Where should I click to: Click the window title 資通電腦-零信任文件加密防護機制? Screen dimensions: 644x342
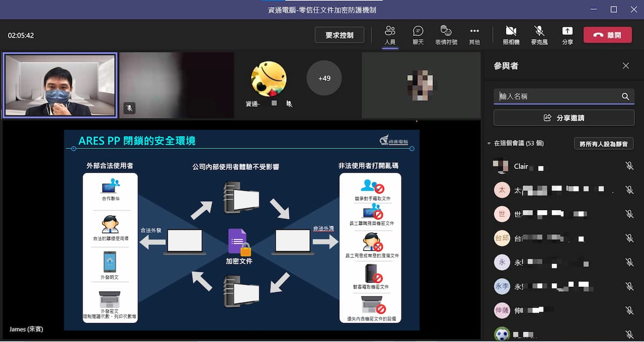pos(322,10)
